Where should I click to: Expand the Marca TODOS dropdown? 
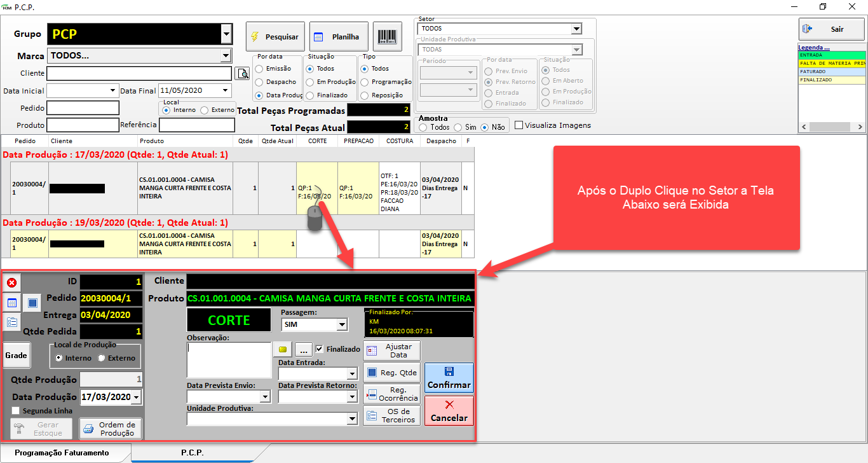pyautogui.click(x=226, y=56)
